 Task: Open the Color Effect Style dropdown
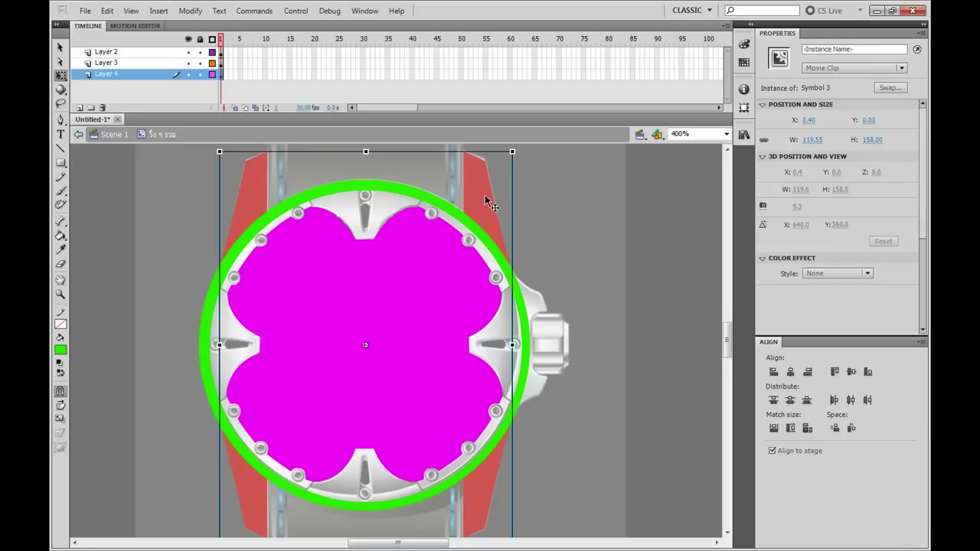coord(837,273)
